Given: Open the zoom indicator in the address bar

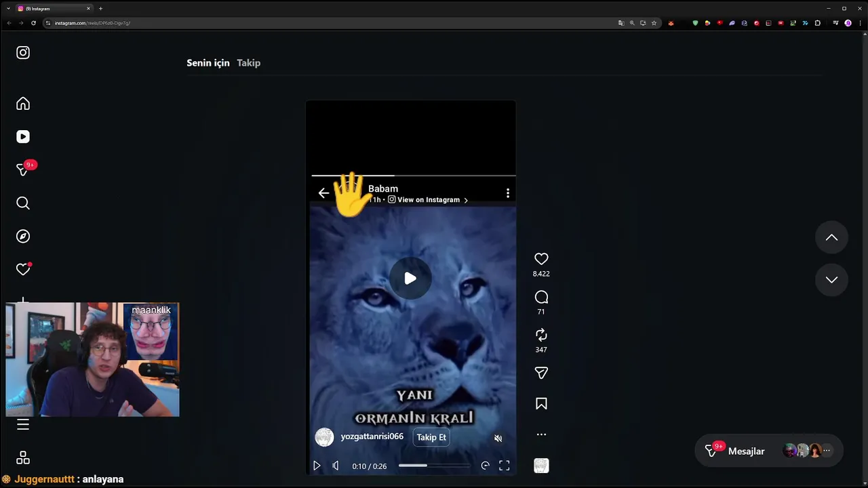Looking at the screenshot, I should [632, 23].
